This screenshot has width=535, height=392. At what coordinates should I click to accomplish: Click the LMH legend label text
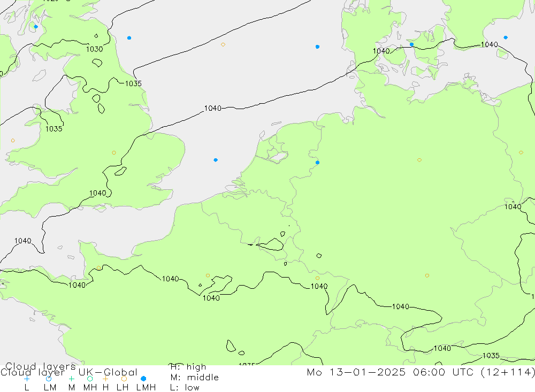click(x=146, y=388)
